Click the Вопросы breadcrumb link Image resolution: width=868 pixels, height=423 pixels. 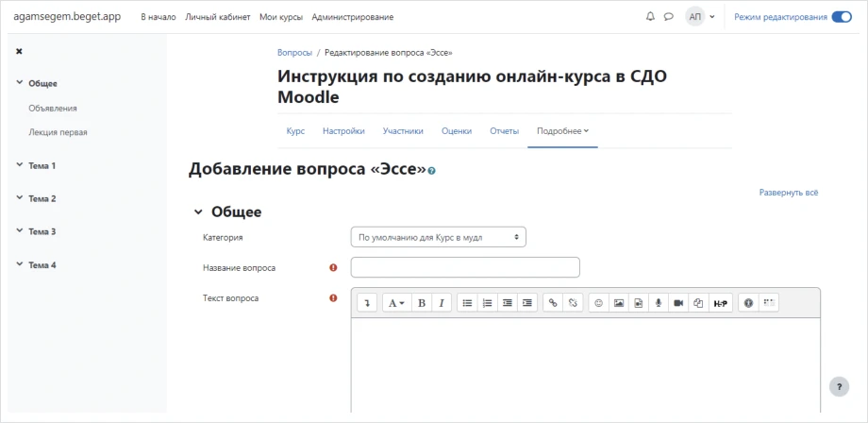pos(294,53)
